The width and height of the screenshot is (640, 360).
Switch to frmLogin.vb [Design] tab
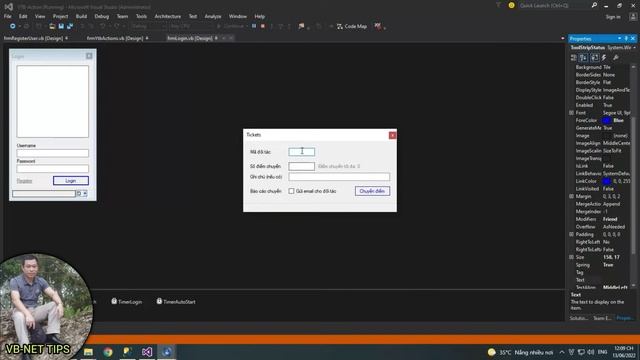click(x=190, y=38)
